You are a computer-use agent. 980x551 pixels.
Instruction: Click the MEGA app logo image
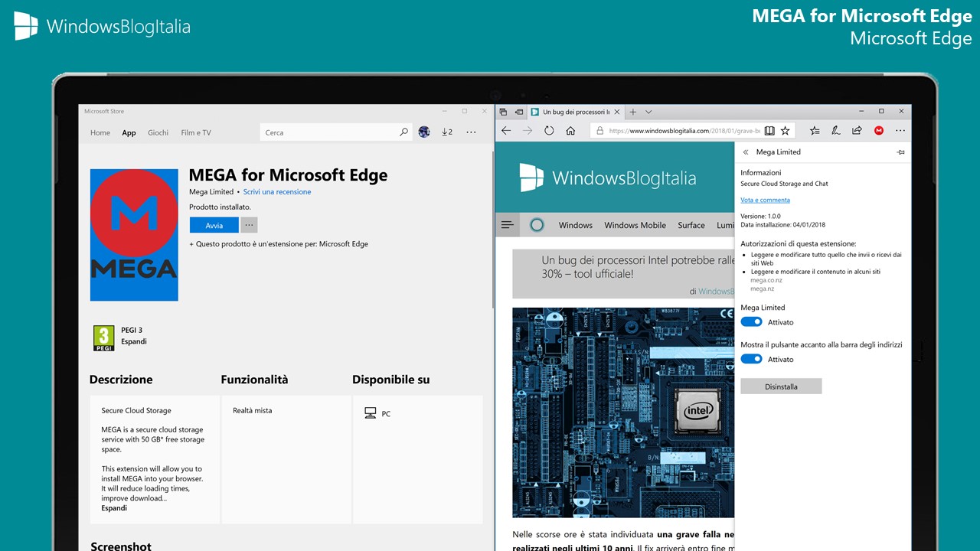[x=134, y=235]
